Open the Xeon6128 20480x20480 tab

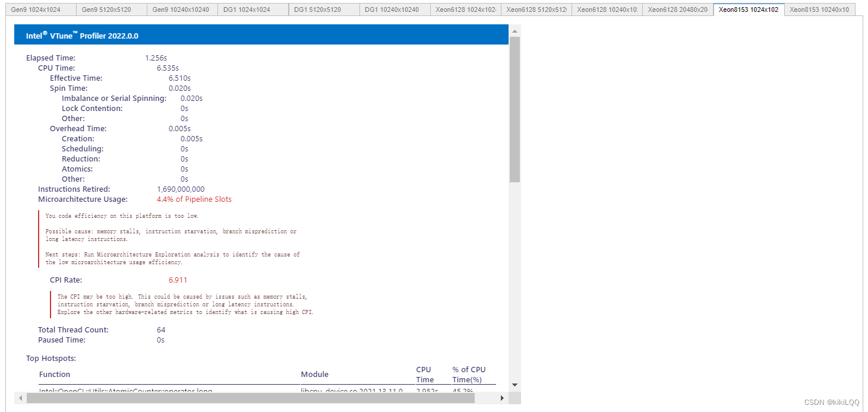click(678, 9)
